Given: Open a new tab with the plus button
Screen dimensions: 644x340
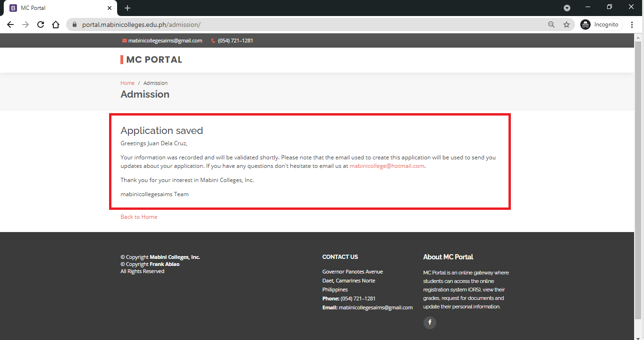Looking at the screenshot, I should click(127, 8).
